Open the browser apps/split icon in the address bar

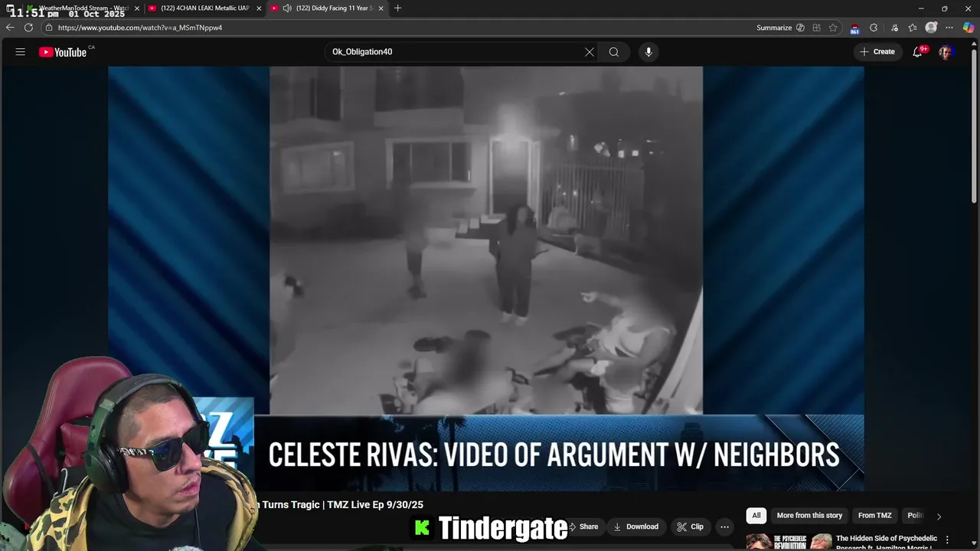point(817,28)
